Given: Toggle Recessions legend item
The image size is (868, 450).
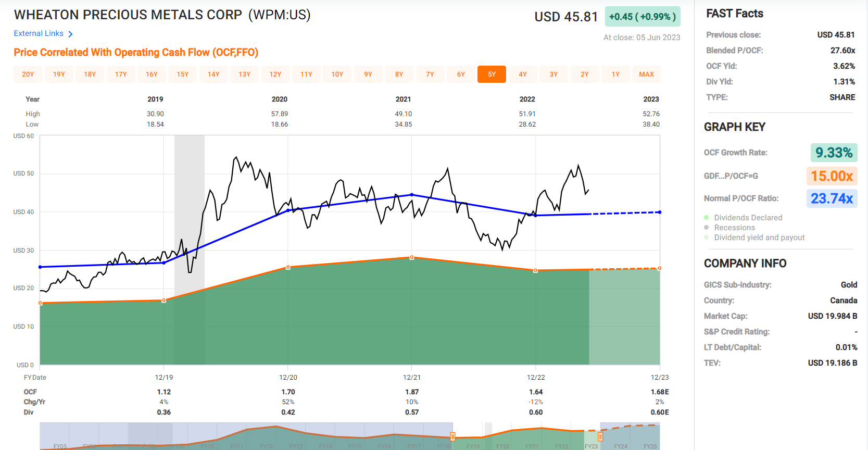Looking at the screenshot, I should (729, 228).
